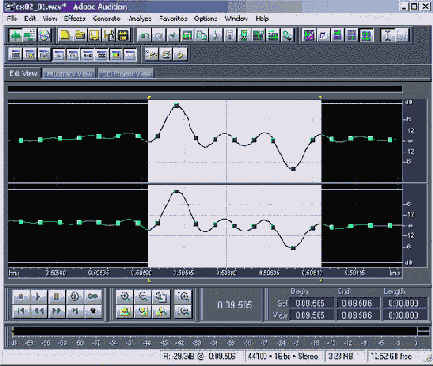
Task: Open the File menu
Action: pos(12,19)
